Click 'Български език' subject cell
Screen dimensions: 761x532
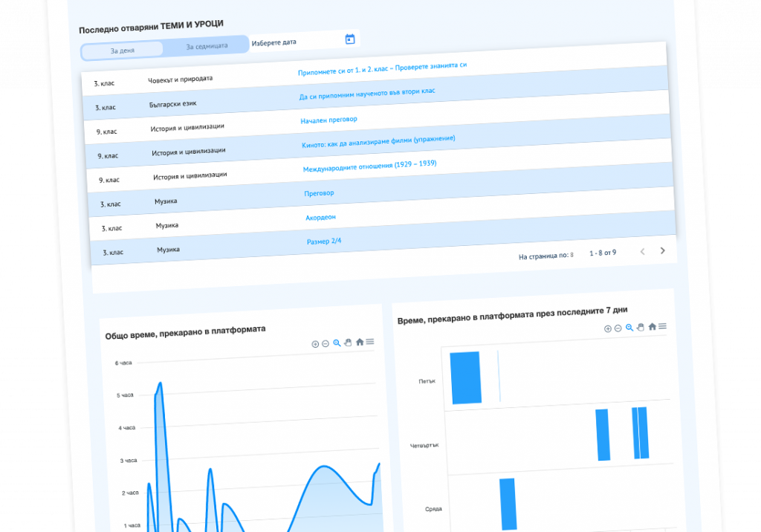172,104
